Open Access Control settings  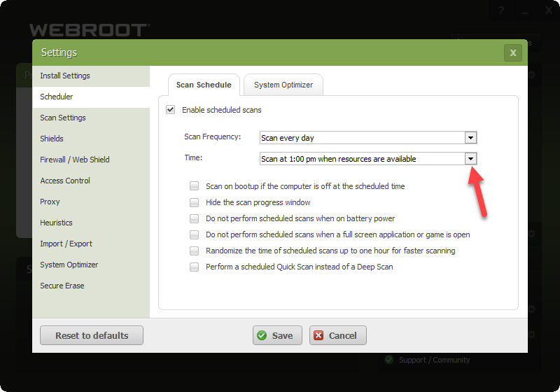[91, 181]
